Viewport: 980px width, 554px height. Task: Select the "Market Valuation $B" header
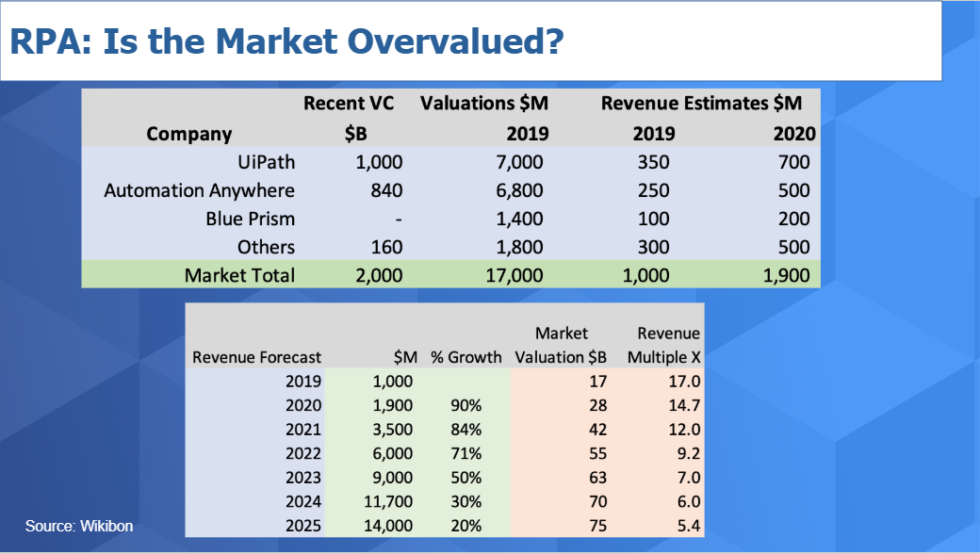pos(561,346)
